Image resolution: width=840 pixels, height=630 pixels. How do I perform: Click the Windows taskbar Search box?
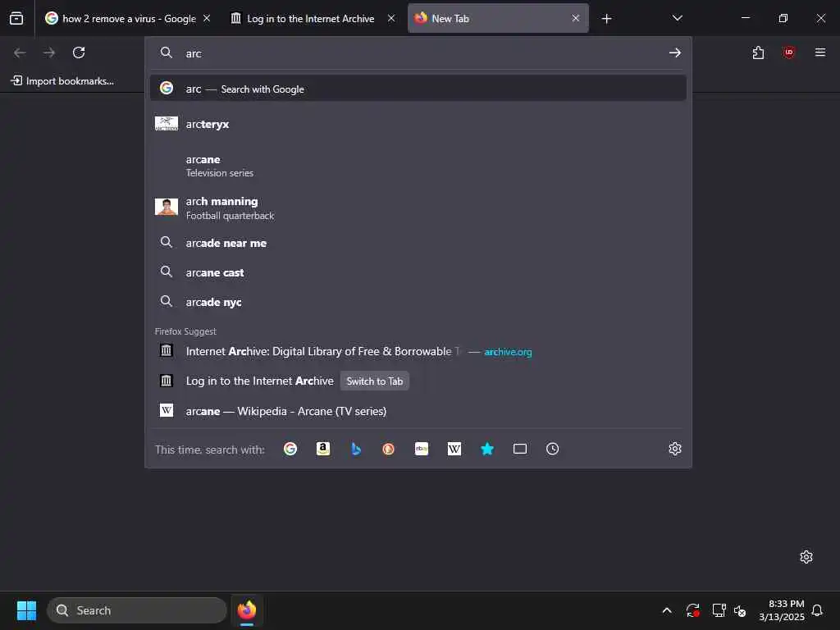click(x=137, y=610)
